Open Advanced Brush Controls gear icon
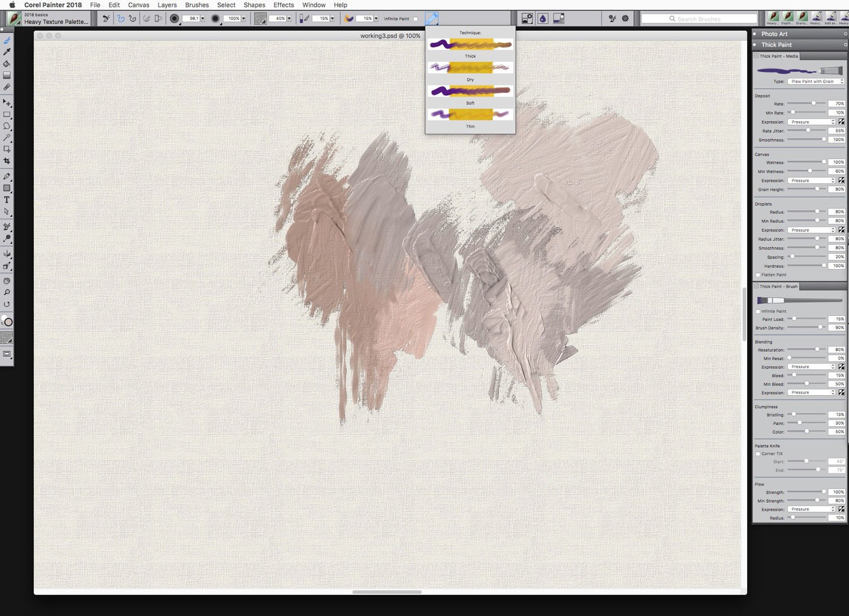This screenshot has width=849, height=616. [x=625, y=19]
